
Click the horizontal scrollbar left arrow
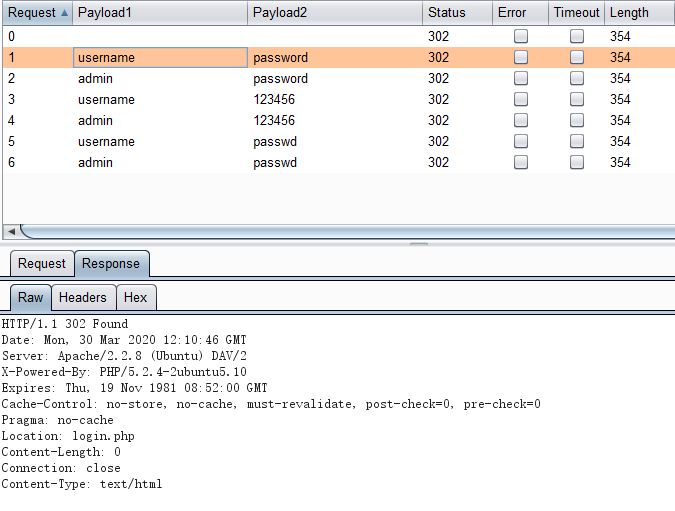(11, 231)
